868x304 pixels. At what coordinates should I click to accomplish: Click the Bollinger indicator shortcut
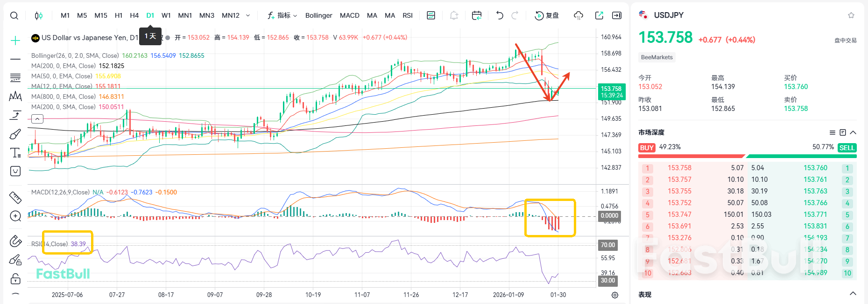(318, 15)
